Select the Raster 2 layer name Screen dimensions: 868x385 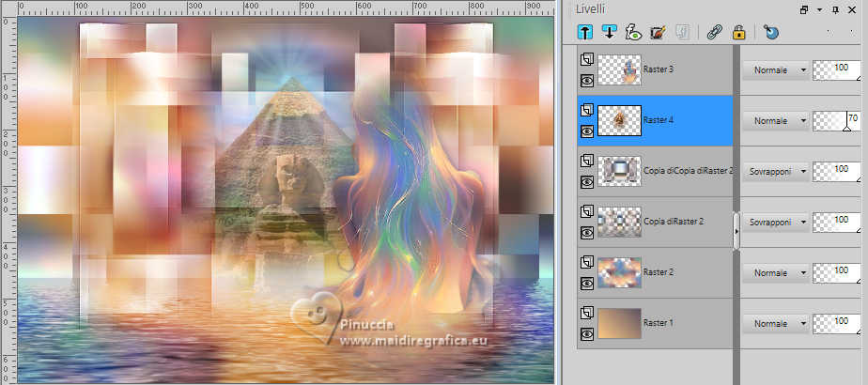tap(659, 272)
